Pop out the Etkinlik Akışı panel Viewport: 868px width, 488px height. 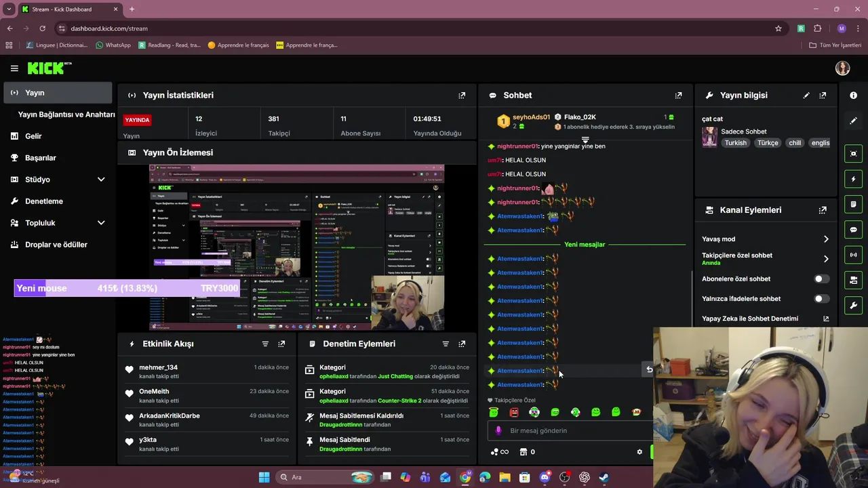pyautogui.click(x=281, y=344)
